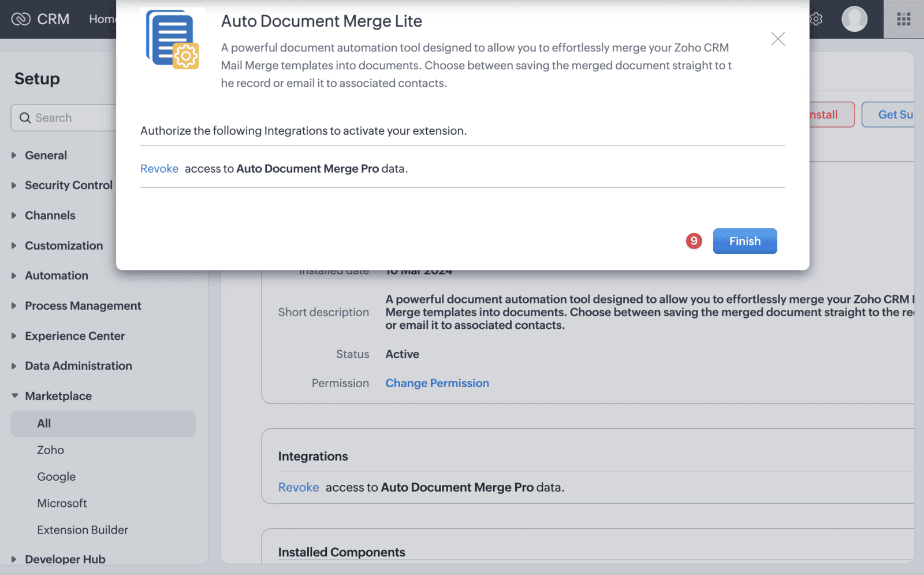The width and height of the screenshot is (924, 575).
Task: Click the Auto Document Merge extension icon
Action: coord(173,39)
